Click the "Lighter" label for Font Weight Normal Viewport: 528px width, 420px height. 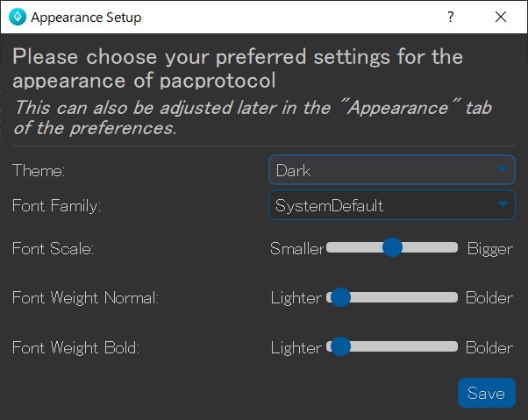296,298
